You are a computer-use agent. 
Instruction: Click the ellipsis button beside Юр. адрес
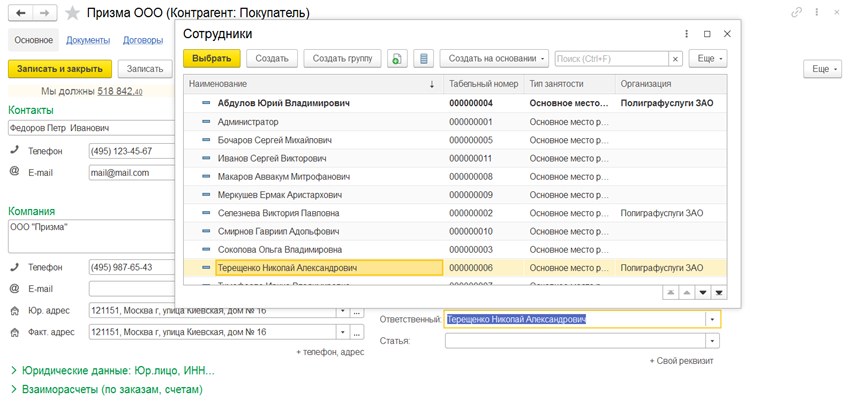pos(357,311)
